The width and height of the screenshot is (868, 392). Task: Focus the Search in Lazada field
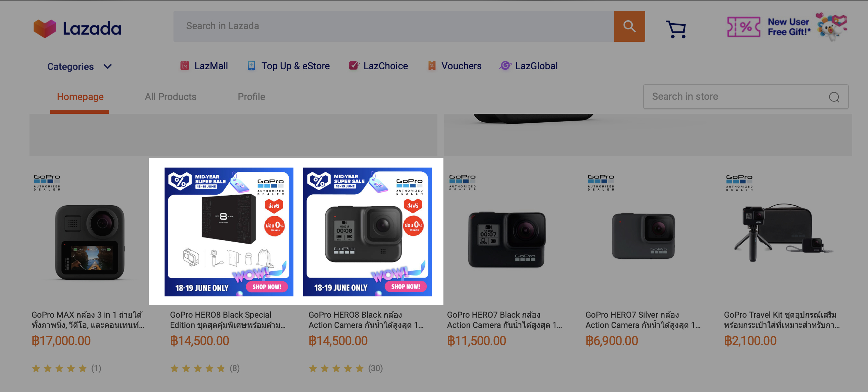(394, 26)
